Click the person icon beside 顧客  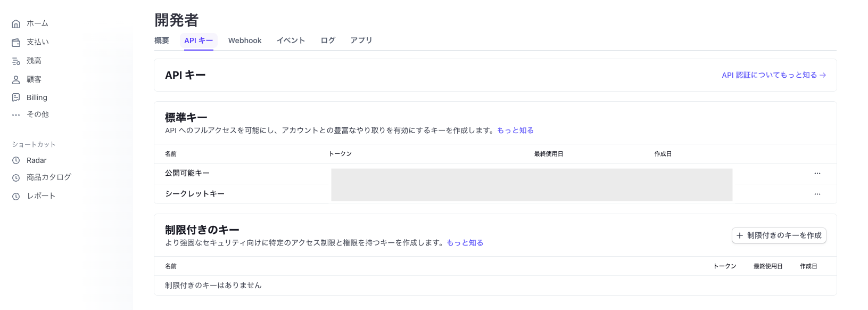[16, 79]
